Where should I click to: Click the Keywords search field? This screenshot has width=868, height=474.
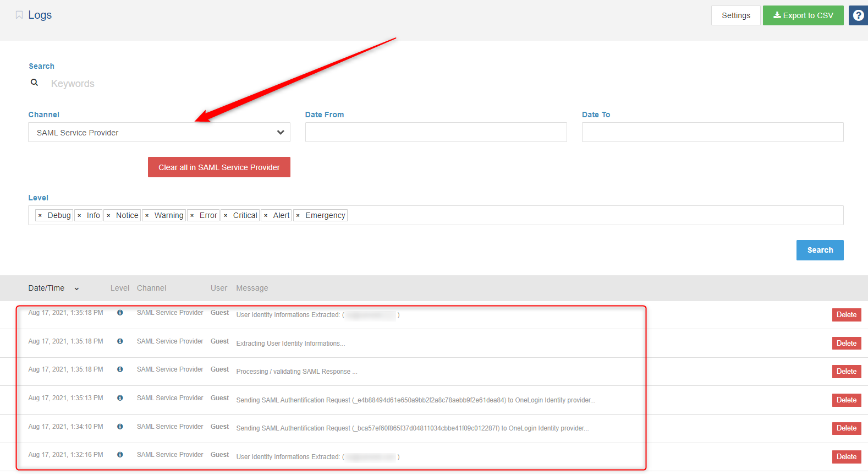coord(165,84)
